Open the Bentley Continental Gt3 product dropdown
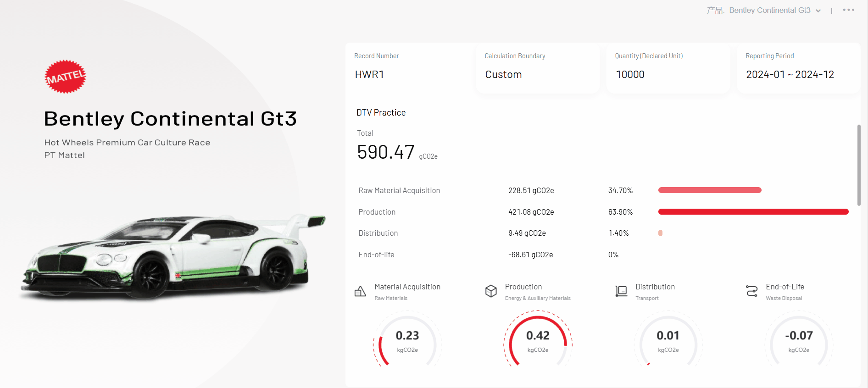 pos(769,11)
